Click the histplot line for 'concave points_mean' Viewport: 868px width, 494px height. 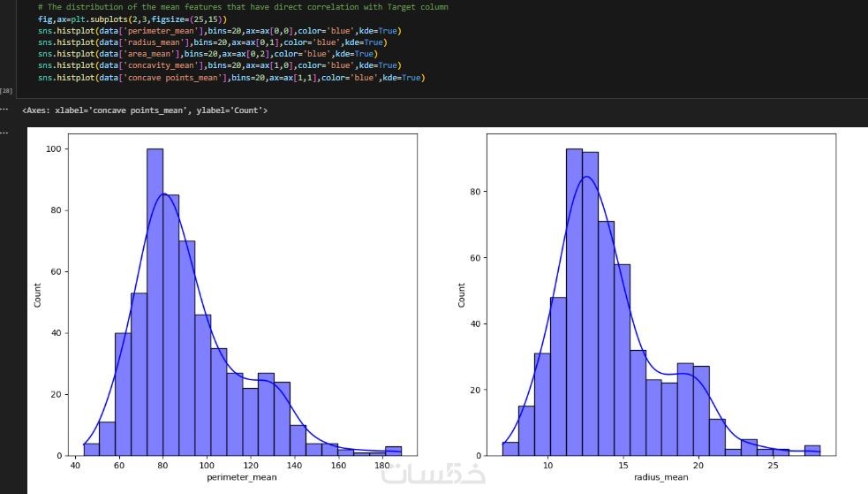[x=231, y=78]
